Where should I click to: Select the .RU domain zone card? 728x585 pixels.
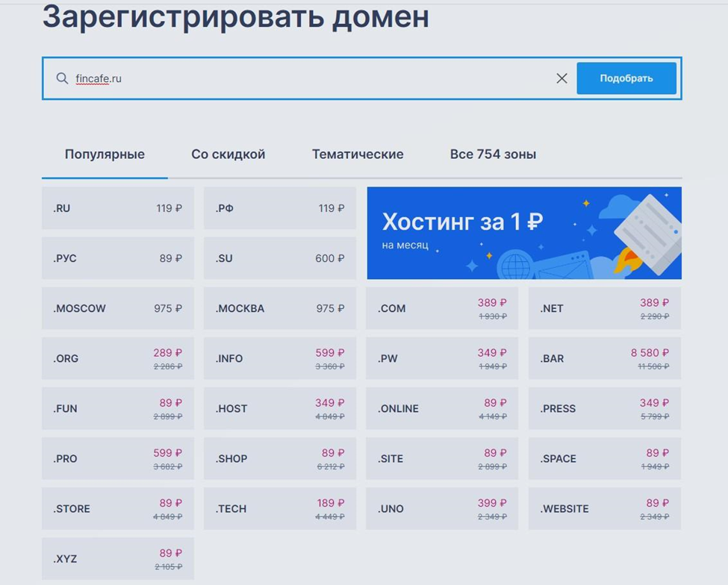(x=118, y=208)
